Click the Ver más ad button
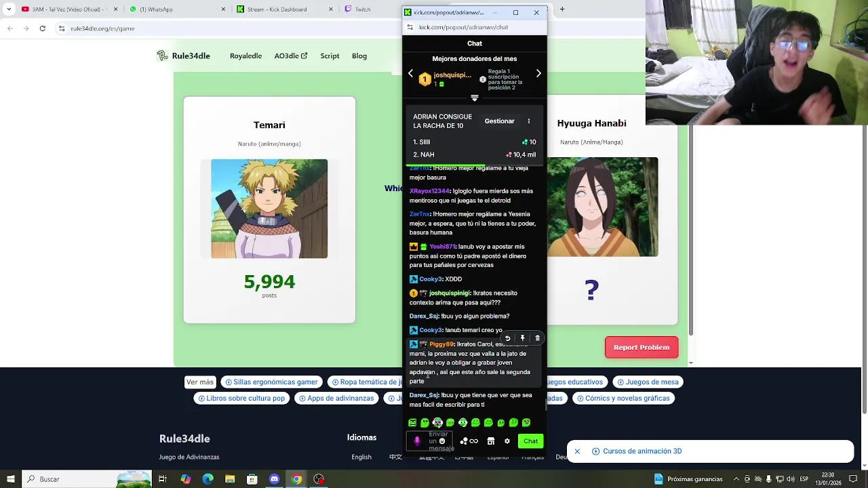 click(199, 382)
